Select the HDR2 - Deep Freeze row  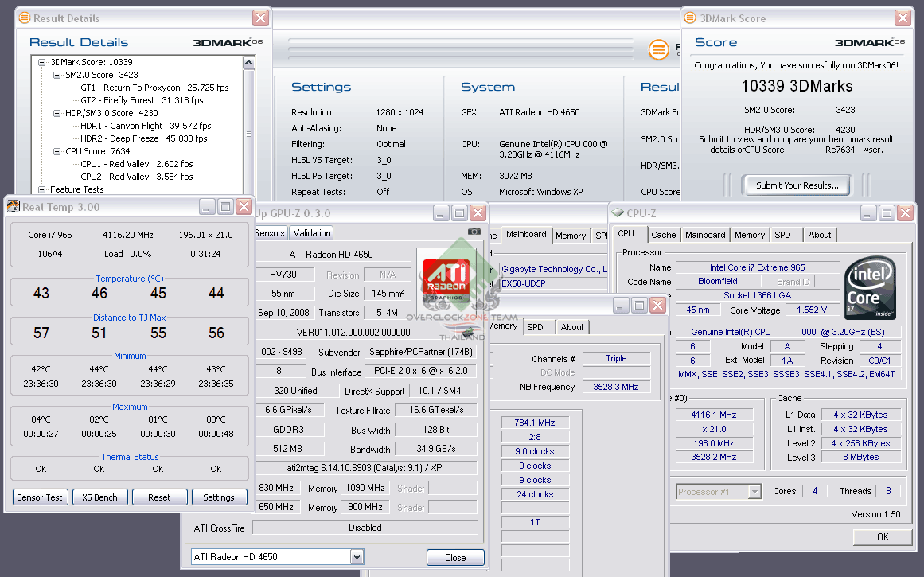143,138
